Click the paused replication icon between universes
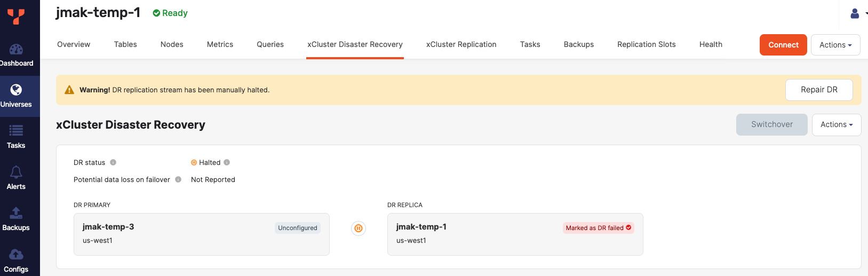 pos(359,228)
